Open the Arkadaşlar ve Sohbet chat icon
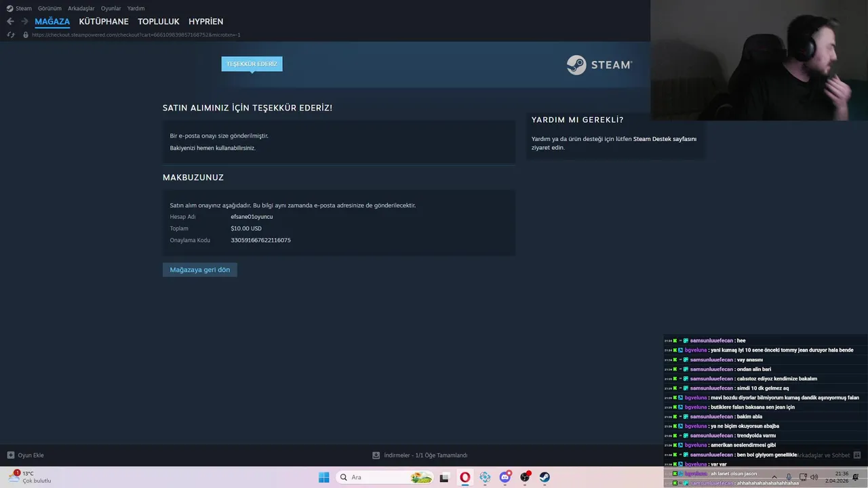The height and width of the screenshot is (488, 868). (x=856, y=455)
